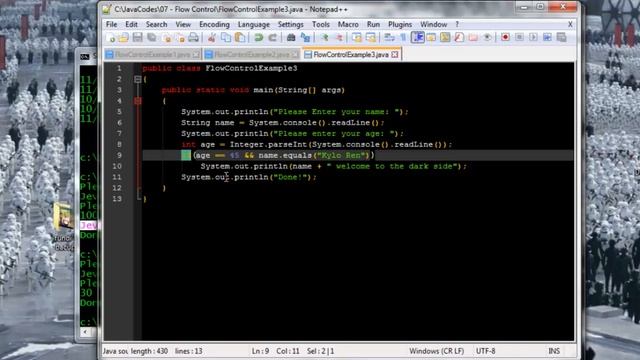The width and height of the screenshot is (640, 360).
Task: Save the recorded macro icon
Action: (562, 38)
